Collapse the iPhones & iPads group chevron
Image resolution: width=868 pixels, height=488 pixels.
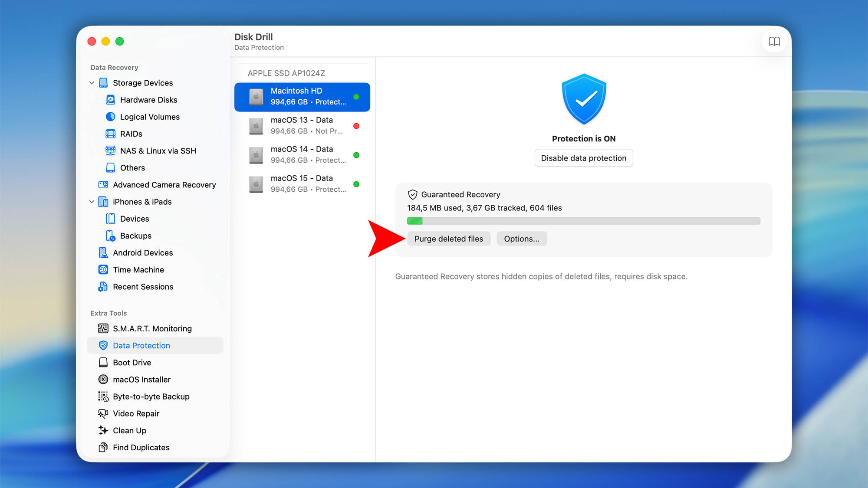92,202
